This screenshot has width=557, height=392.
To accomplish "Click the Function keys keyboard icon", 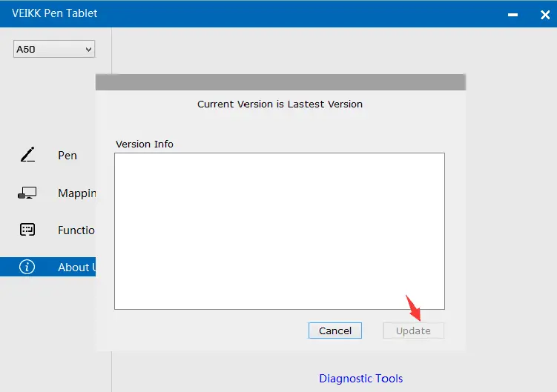I will click(27, 230).
